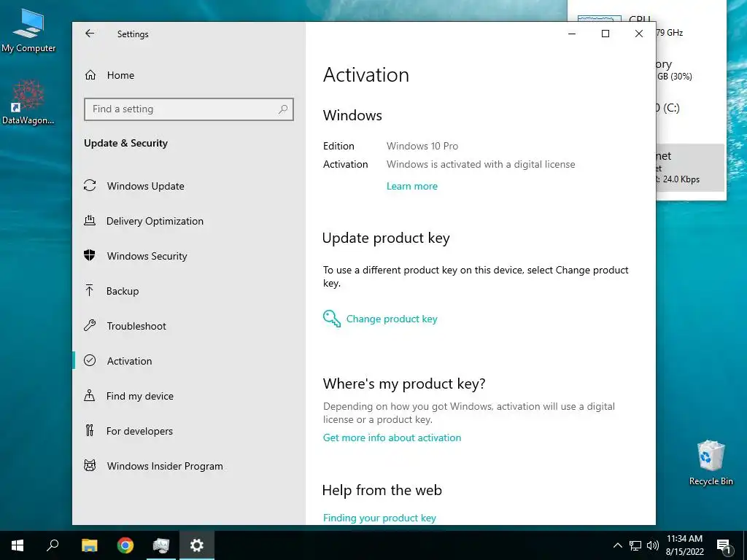Click the Home house icon
This screenshot has width=747, height=560.
point(90,75)
